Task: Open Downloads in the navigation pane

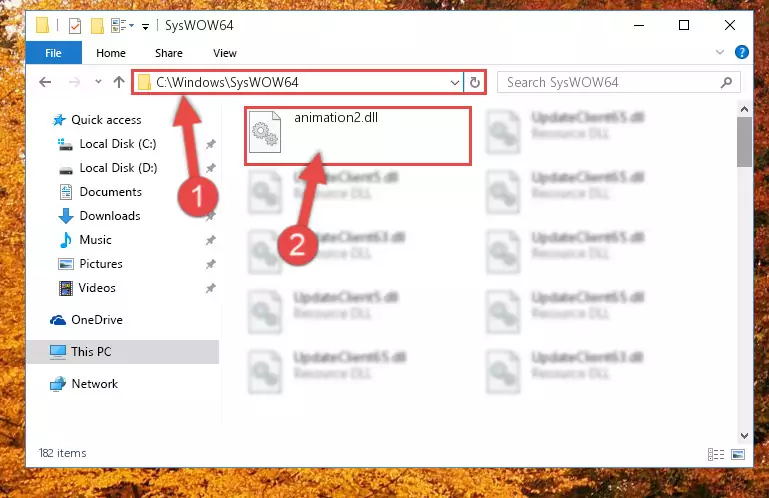Action: pos(110,216)
